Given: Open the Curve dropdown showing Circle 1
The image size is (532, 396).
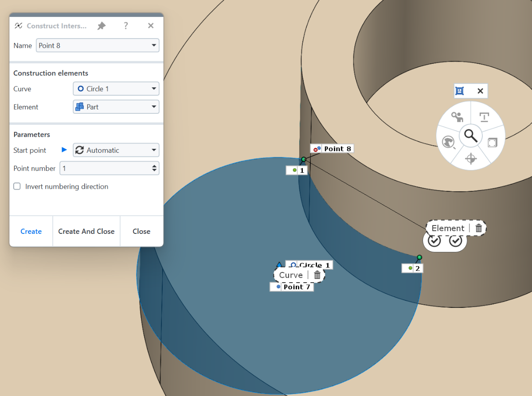Looking at the screenshot, I should [116, 89].
